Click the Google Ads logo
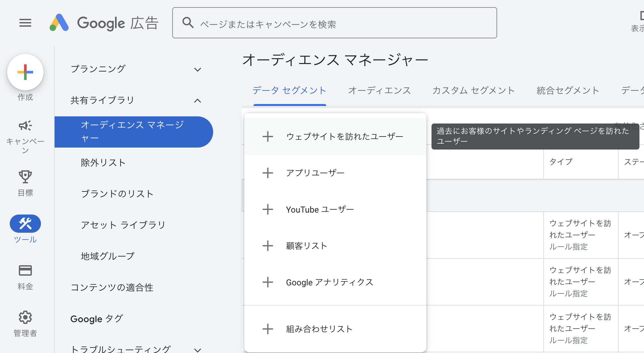 point(104,23)
